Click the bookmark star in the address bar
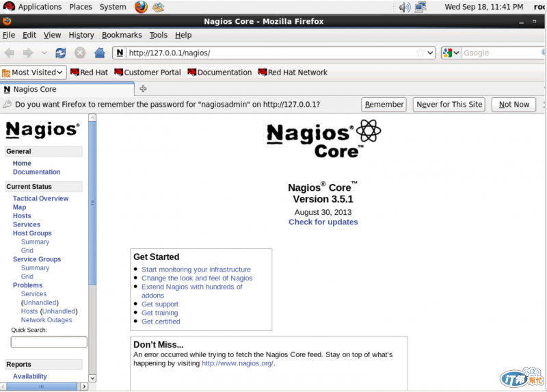Screen dimensions: 547x392 421,53
